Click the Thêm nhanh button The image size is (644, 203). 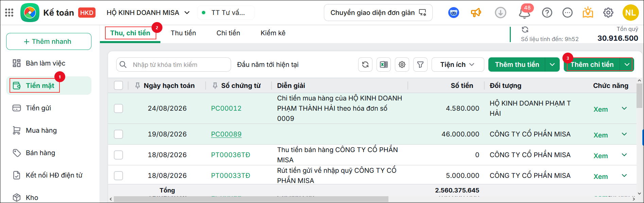pyautogui.click(x=49, y=41)
